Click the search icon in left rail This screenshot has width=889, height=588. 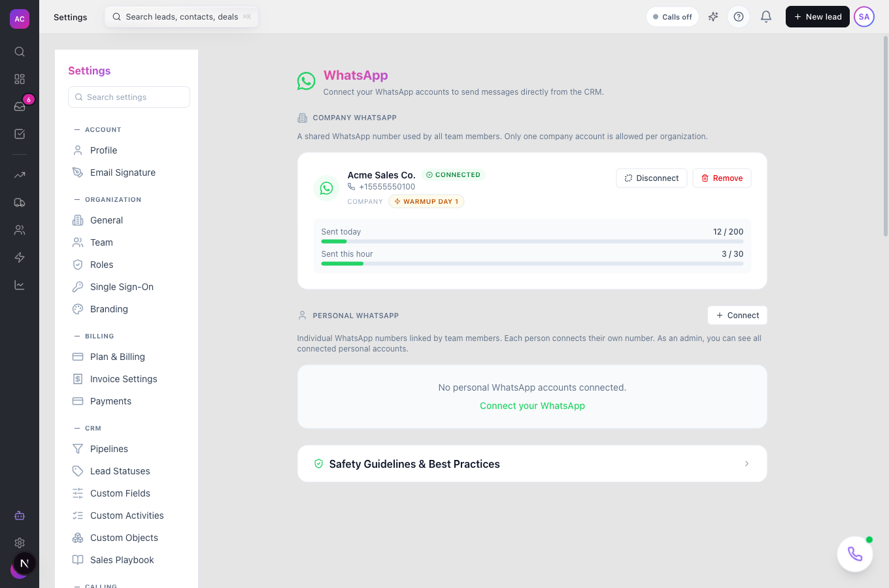pyautogui.click(x=20, y=52)
